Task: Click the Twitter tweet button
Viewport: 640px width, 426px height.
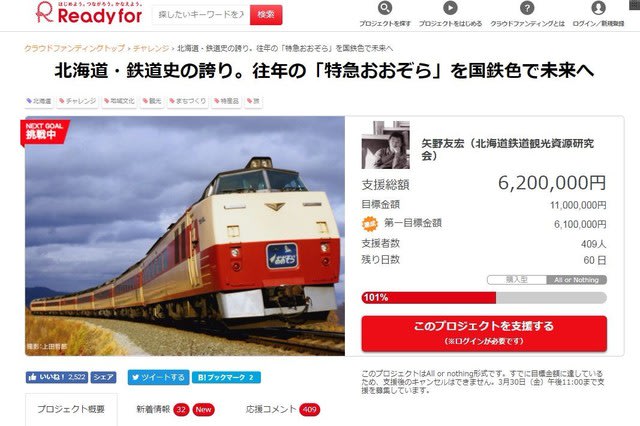Action: click(x=158, y=377)
